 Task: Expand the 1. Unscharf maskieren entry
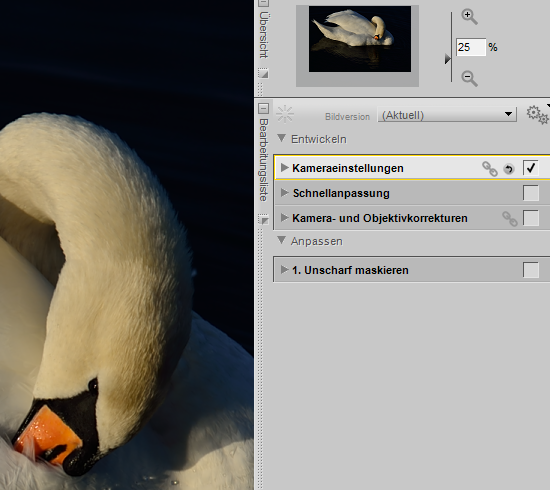click(284, 270)
